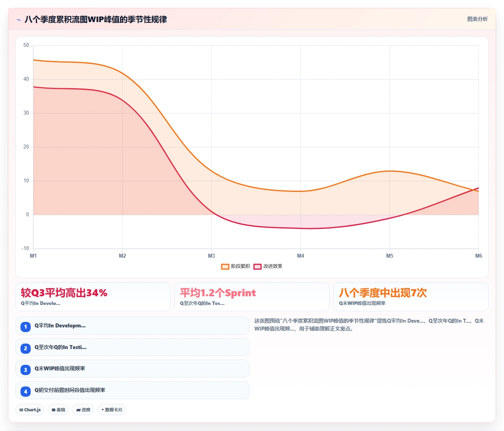Open the 图表分析 label in header
Image resolution: width=504 pixels, height=431 pixels.
(477, 19)
